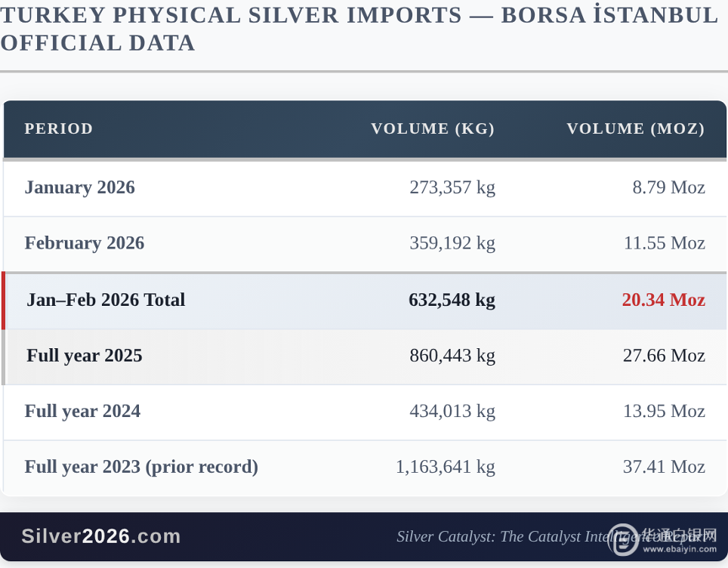The height and width of the screenshot is (568, 728).
Task: Click the PERIOD column header
Action: click(x=58, y=128)
